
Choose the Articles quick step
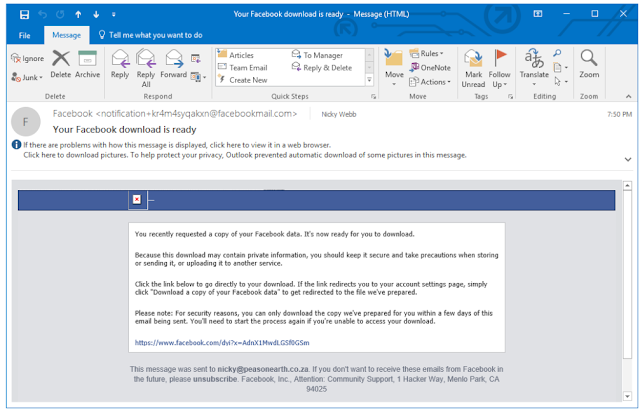(x=236, y=55)
